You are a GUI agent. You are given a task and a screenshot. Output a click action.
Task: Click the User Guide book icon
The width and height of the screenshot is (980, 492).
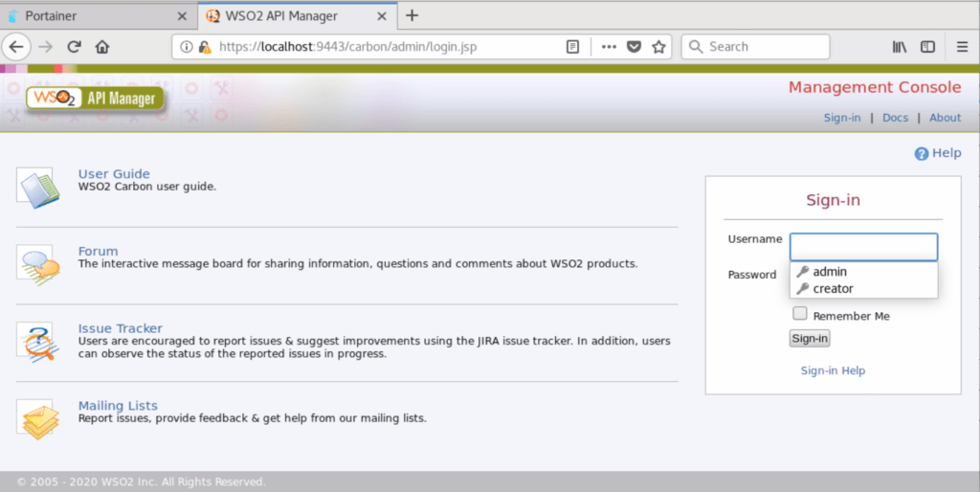point(38,188)
